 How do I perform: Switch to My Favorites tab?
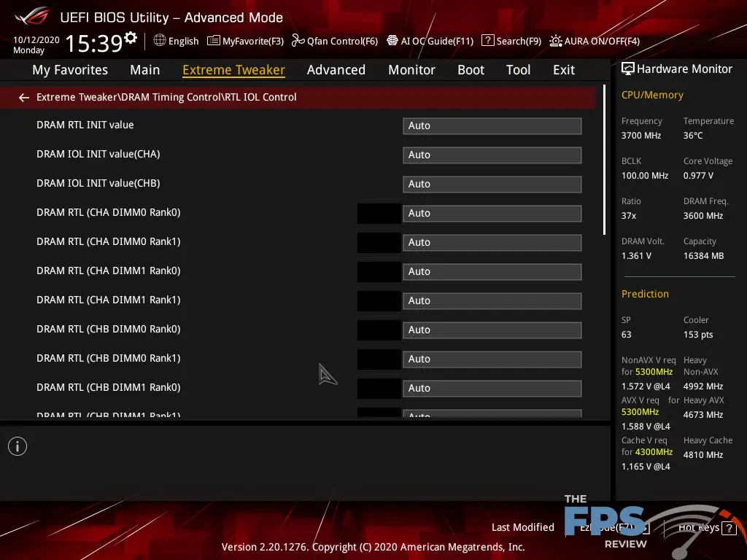click(x=70, y=70)
